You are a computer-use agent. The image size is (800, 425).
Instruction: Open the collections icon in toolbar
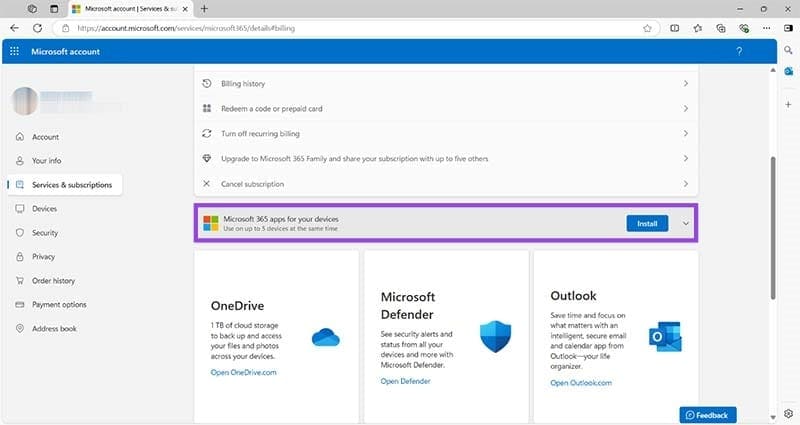coord(720,28)
